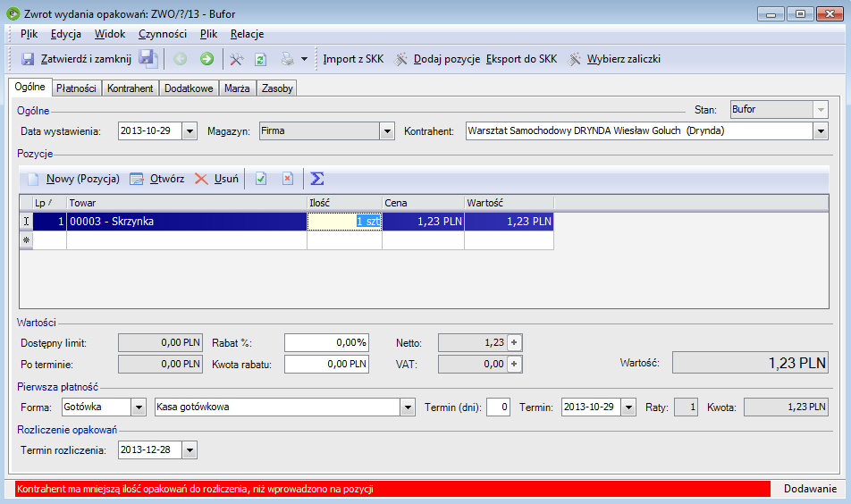Click the Wybierz zaliczki wand icon
The width and height of the screenshot is (851, 504).
[x=574, y=59]
